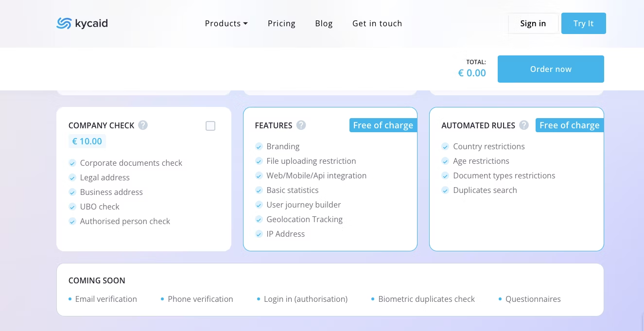Click the checkmark icon beside UBO check
The image size is (644, 331).
[72, 207]
